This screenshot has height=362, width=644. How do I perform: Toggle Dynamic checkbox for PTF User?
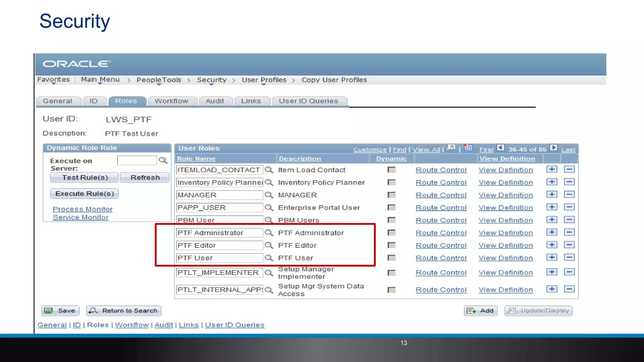point(391,258)
